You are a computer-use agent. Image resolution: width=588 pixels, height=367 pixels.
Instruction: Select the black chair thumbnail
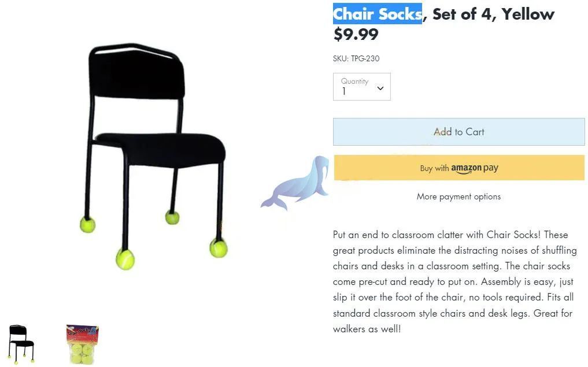(x=21, y=344)
